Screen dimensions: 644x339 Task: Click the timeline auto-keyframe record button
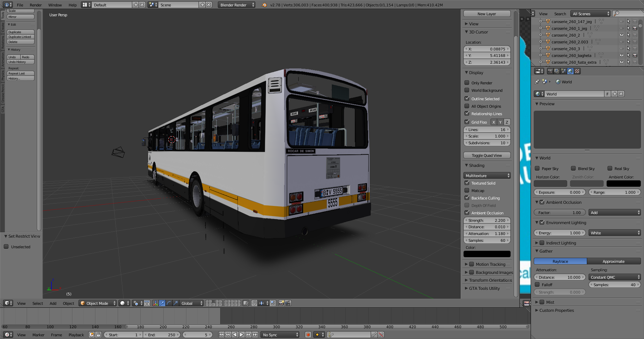coord(308,335)
